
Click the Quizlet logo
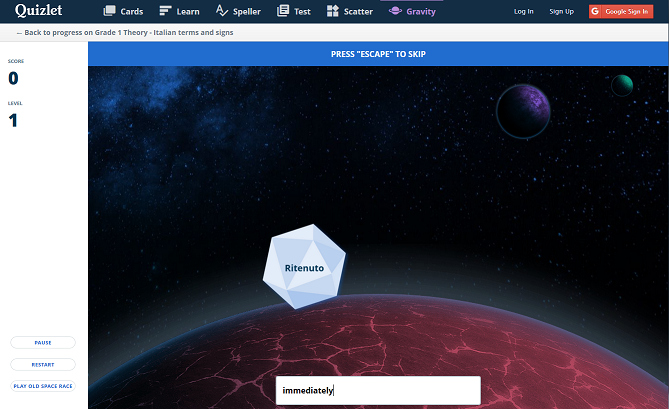coord(38,10)
